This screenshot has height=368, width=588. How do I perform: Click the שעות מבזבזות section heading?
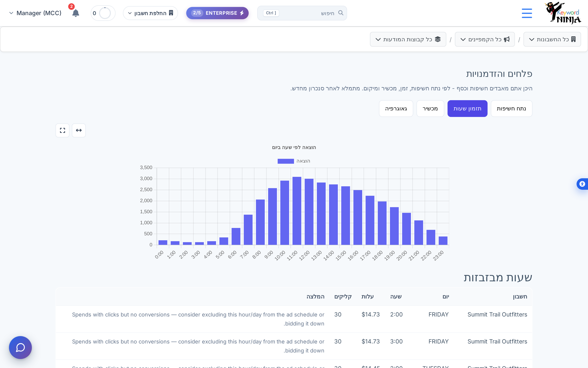click(498, 277)
